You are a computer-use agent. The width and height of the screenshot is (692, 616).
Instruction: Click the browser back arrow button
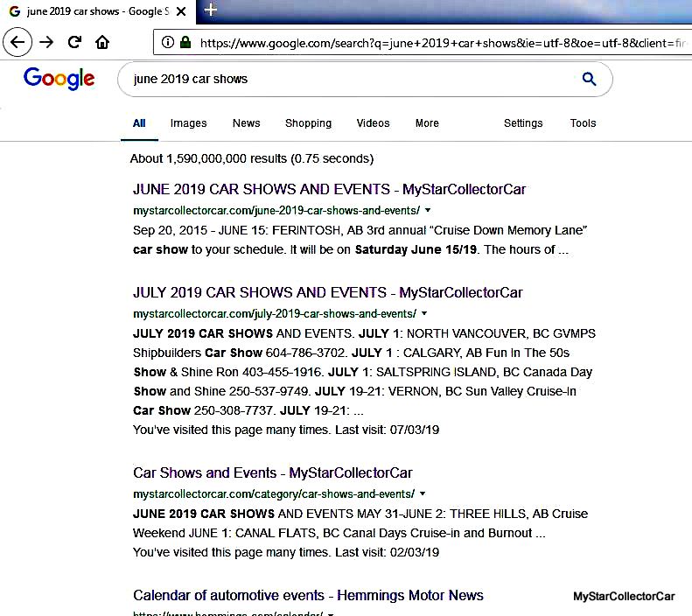pos(17,42)
